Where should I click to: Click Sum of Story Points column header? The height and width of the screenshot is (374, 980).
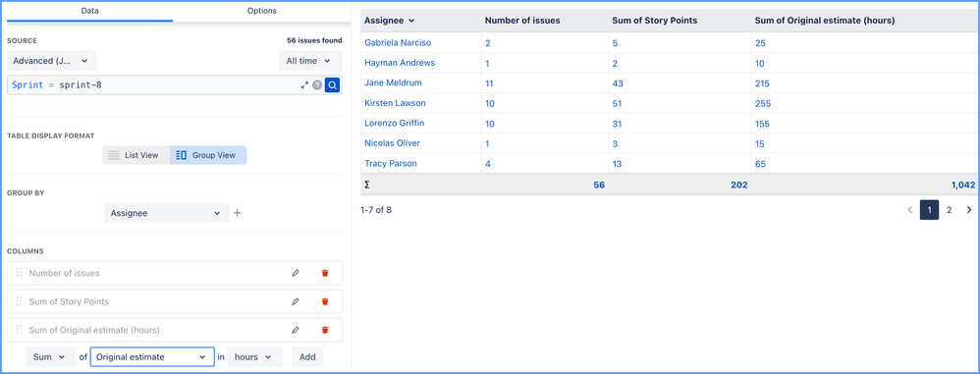click(654, 21)
